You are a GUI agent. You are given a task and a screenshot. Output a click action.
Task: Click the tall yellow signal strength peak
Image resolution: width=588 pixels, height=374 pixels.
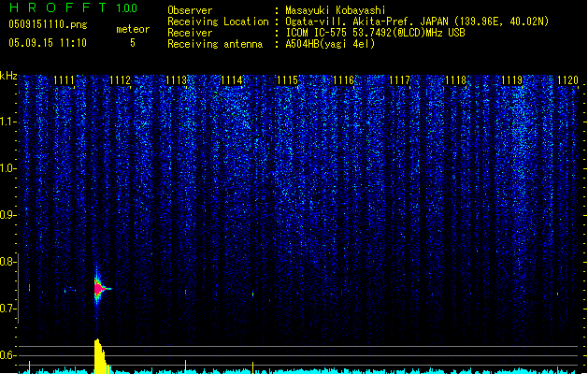pyautogui.click(x=99, y=356)
